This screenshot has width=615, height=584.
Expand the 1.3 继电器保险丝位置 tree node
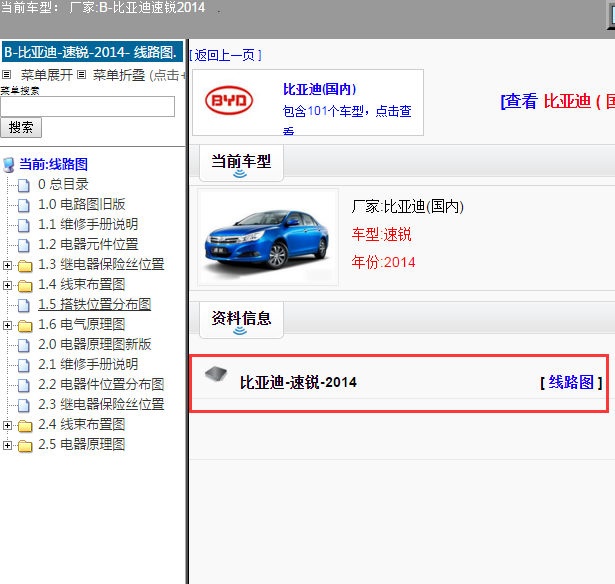coord(8,265)
